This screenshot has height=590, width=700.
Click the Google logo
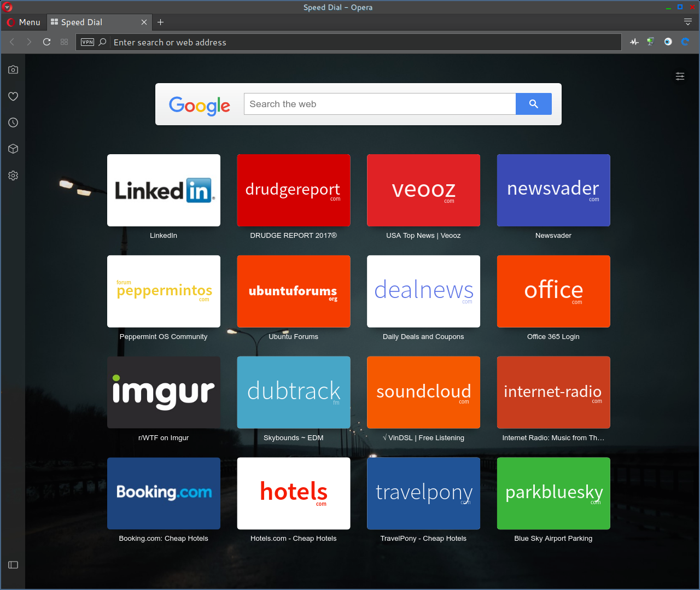[x=200, y=106]
